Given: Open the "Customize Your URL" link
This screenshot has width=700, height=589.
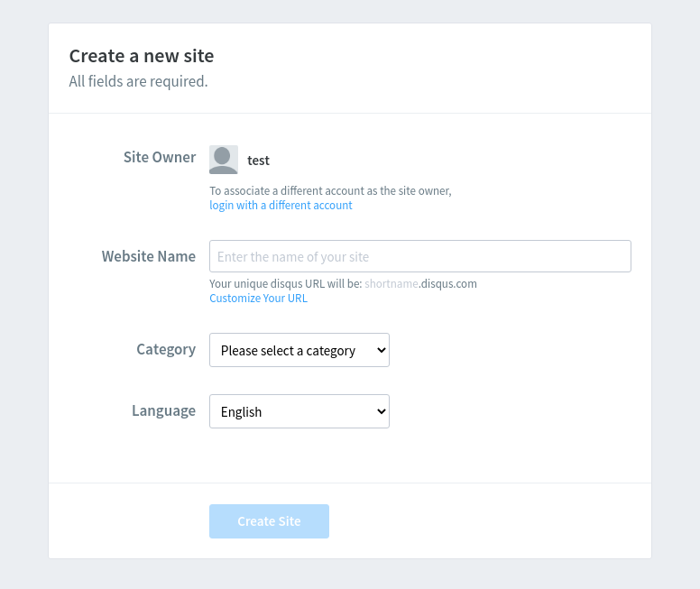Looking at the screenshot, I should [x=259, y=298].
